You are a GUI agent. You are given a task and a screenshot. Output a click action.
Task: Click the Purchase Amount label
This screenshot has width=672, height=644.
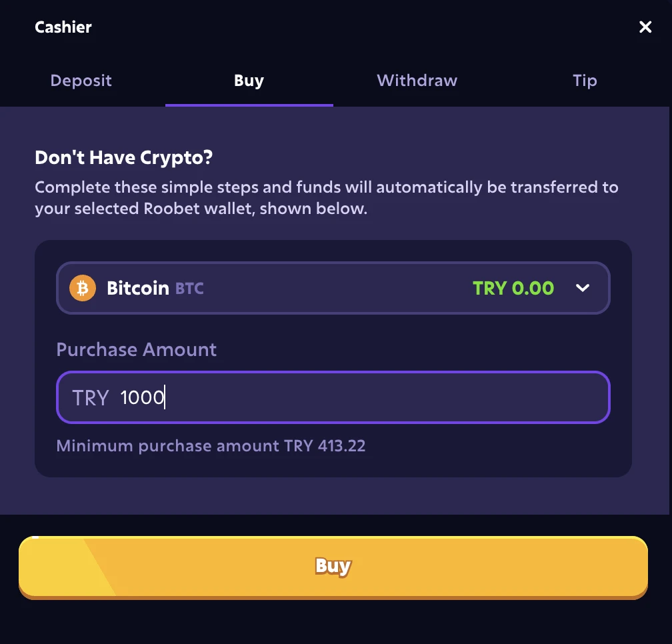(136, 349)
